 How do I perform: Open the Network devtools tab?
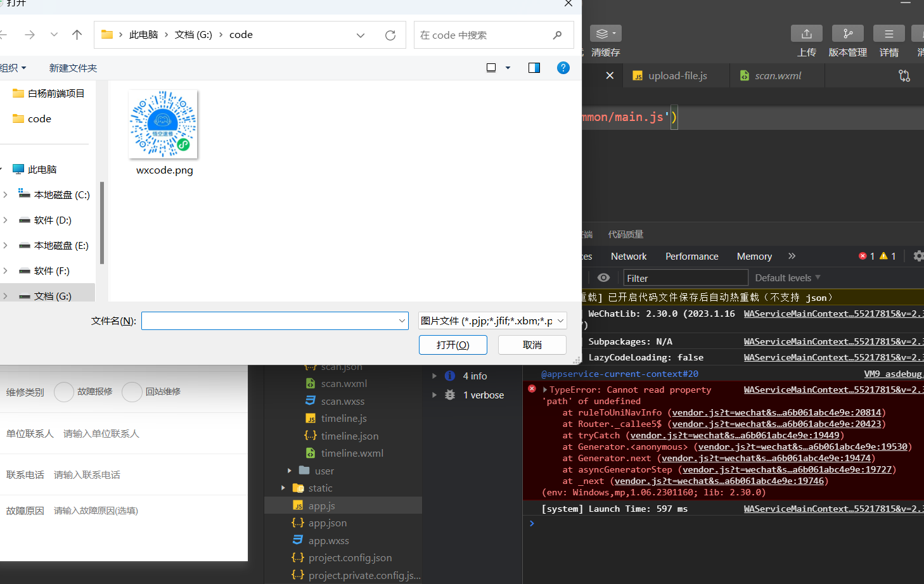pos(629,257)
